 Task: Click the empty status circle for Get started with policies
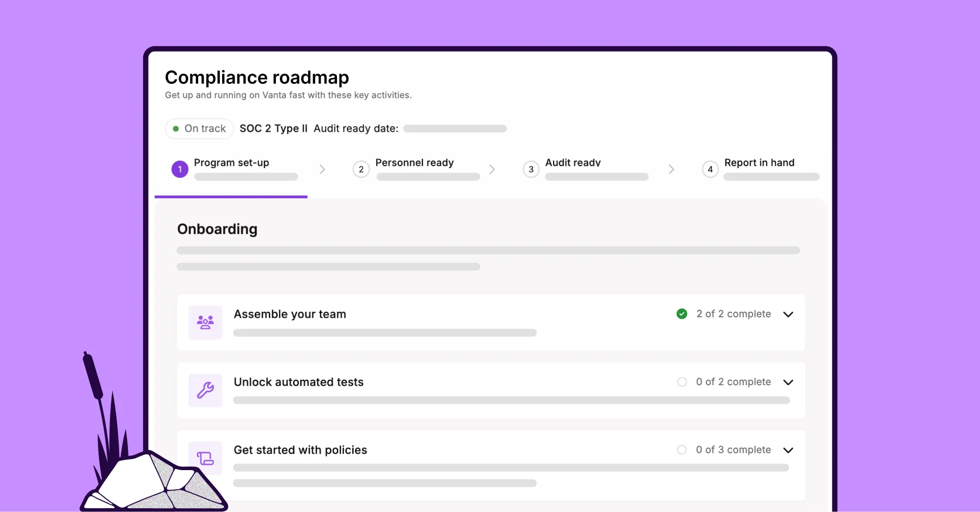click(682, 450)
